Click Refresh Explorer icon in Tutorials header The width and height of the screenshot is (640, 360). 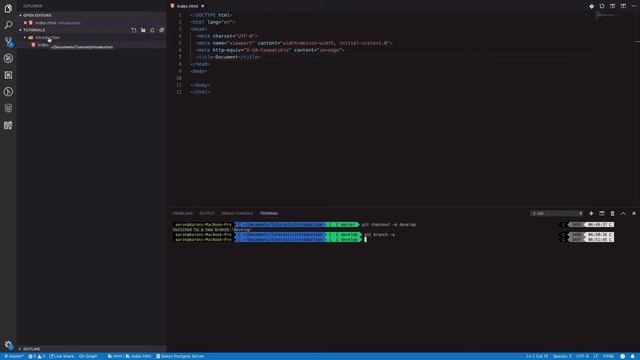(152, 30)
